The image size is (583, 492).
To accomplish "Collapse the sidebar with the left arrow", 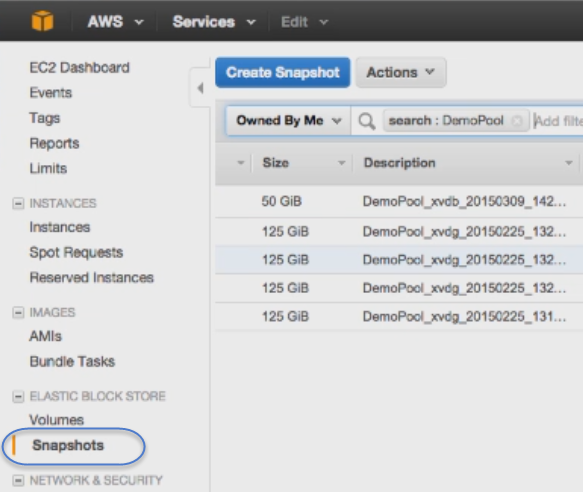I will (x=200, y=88).
